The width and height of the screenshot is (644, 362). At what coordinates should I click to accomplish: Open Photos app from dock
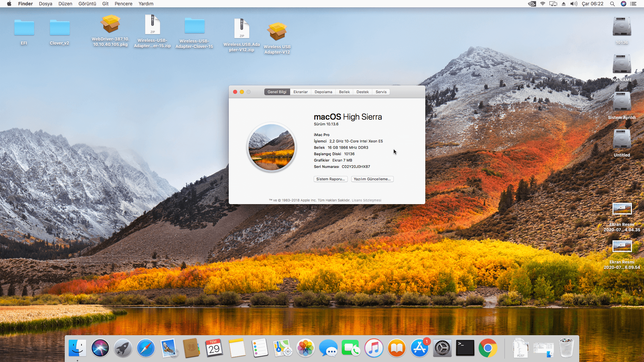point(305,348)
